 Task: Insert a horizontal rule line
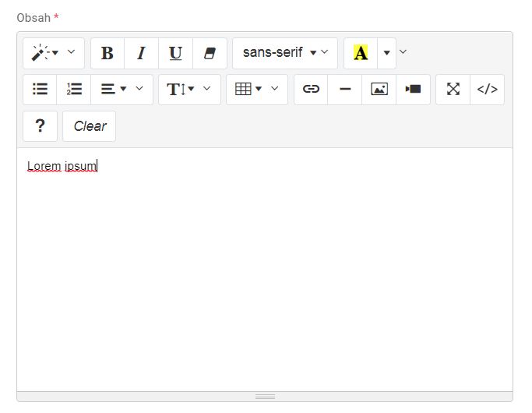[x=345, y=90]
